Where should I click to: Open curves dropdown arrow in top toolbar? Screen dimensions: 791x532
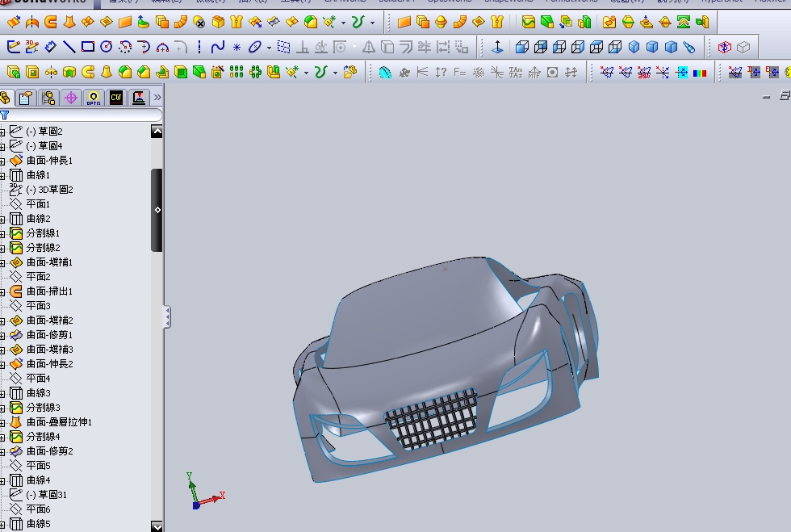372,22
